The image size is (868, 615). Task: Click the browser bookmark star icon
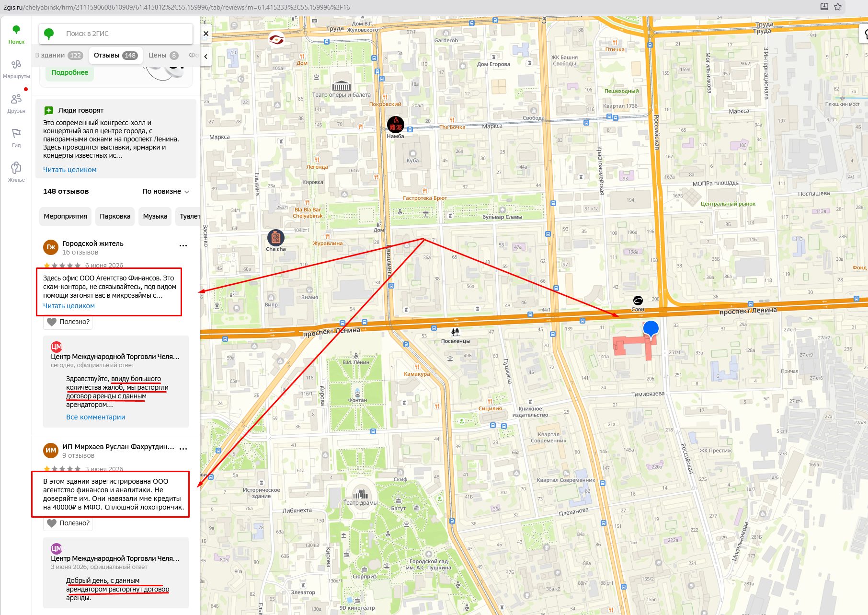pyautogui.click(x=838, y=7)
